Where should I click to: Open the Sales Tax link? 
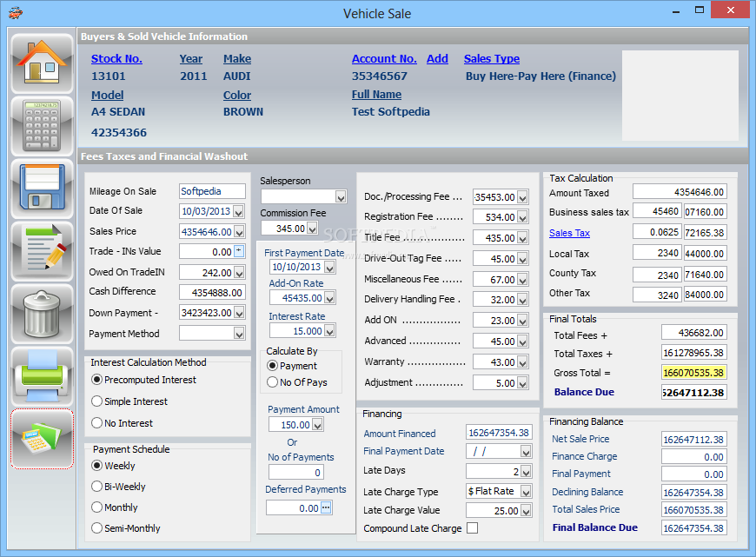[x=569, y=233]
